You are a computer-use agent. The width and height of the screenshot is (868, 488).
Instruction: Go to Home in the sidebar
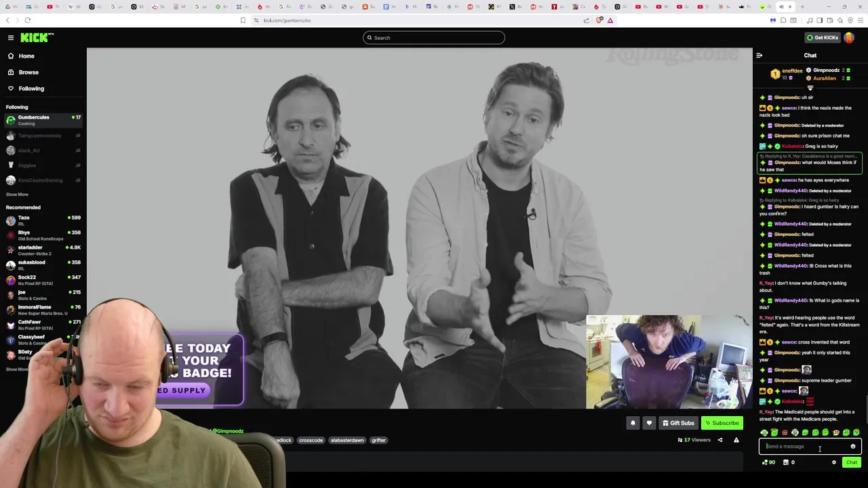(26, 56)
